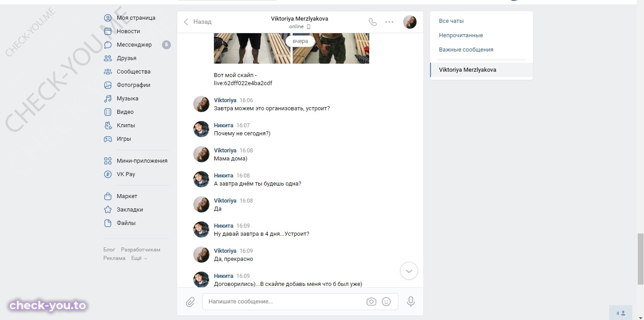644x320 pixels.
Task: Click timestamp 16:08 beside 'Мама дома)'
Action: [246, 151]
